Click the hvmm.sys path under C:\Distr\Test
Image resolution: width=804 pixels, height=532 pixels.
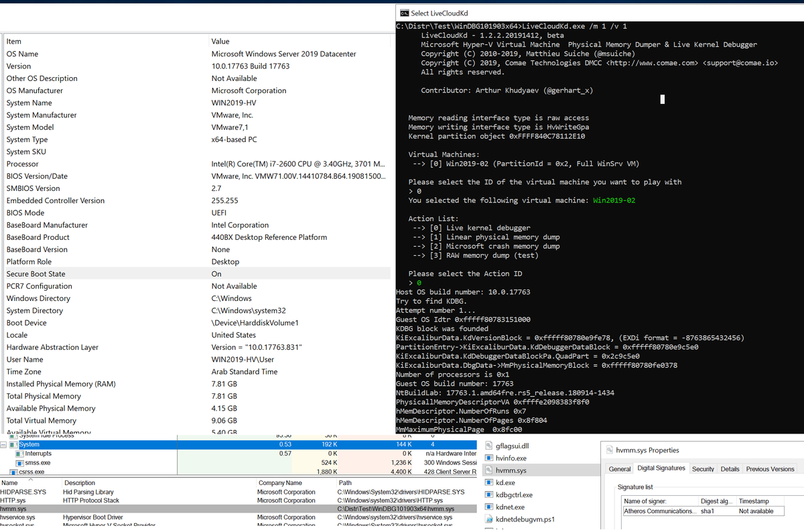[x=396, y=509]
